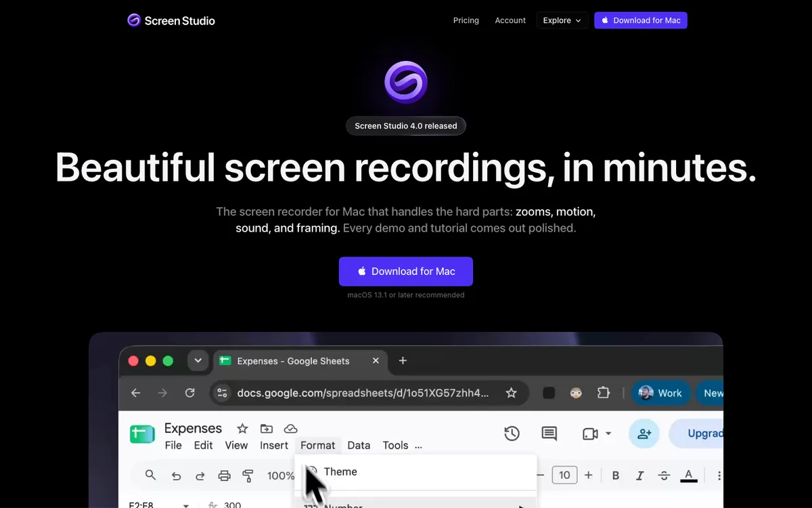Click the undo arrow in toolbar
This screenshot has height=508, width=812.
click(176, 475)
